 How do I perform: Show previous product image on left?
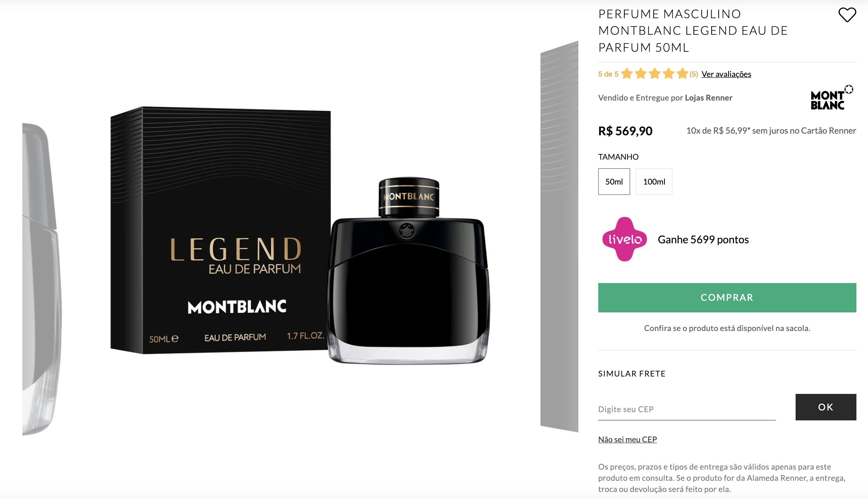(x=42, y=279)
